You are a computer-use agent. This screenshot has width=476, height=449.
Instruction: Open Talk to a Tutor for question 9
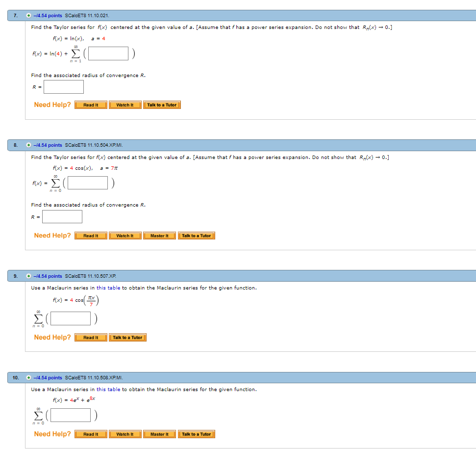pyautogui.click(x=127, y=337)
